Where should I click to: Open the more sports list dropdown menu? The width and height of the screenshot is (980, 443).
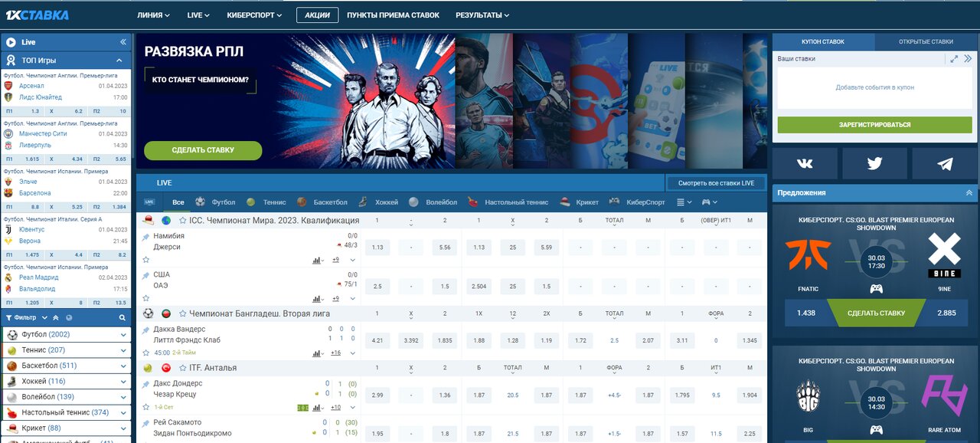click(684, 202)
